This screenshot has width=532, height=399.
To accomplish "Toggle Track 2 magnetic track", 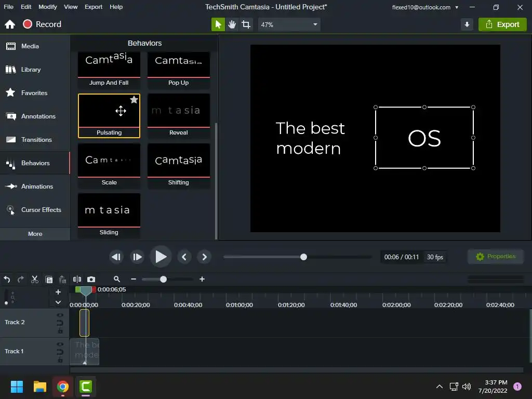I will 60,323.
